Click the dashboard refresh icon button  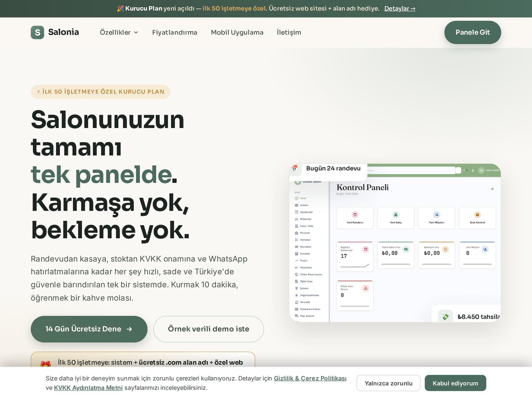coord(492,189)
